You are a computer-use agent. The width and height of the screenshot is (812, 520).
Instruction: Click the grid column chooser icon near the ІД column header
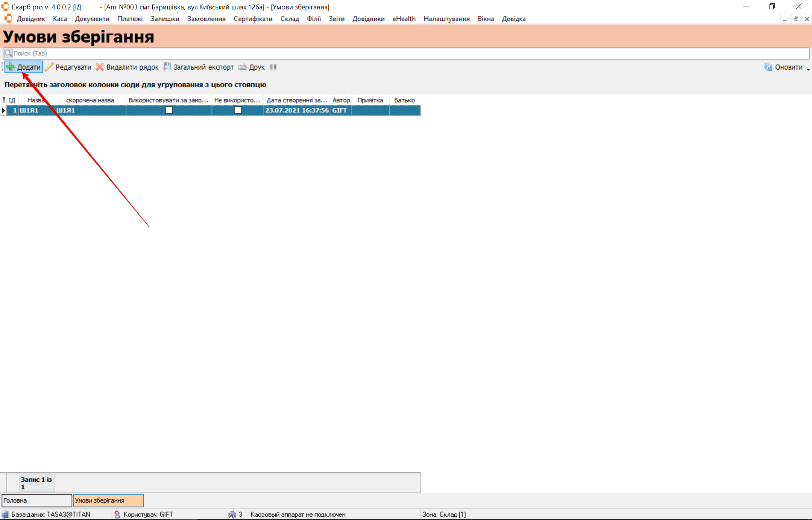[3, 100]
